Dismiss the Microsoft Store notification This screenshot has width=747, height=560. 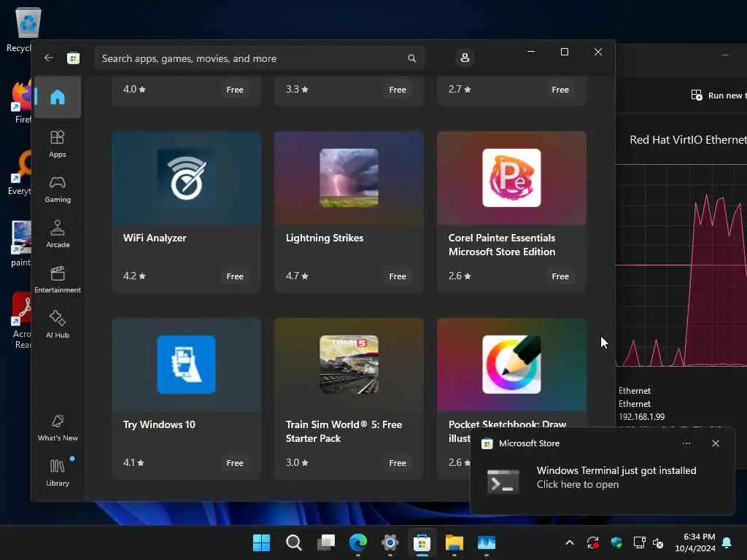(716, 443)
